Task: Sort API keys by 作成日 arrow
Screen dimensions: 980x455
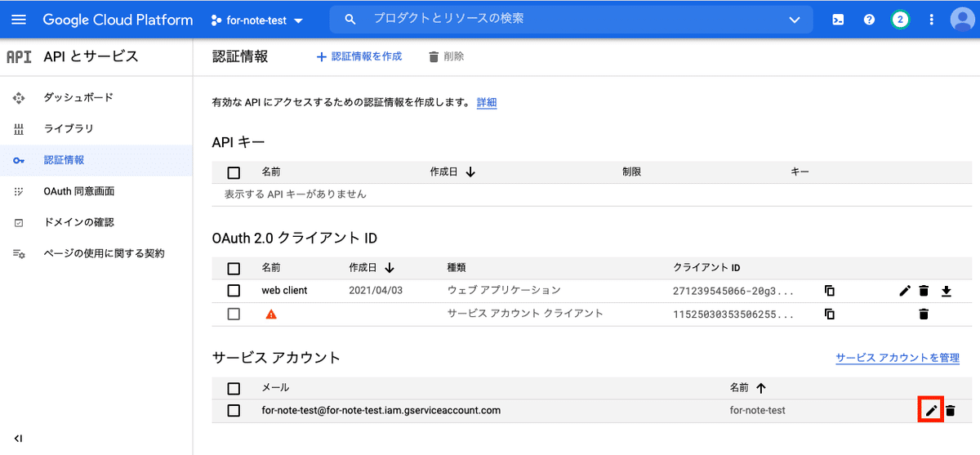Action: (471, 172)
